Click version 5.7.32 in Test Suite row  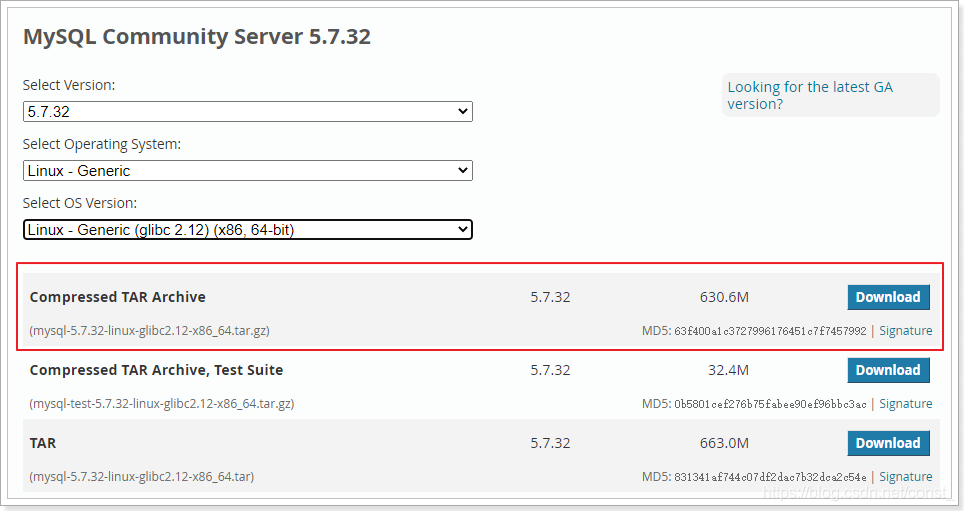[x=550, y=370]
